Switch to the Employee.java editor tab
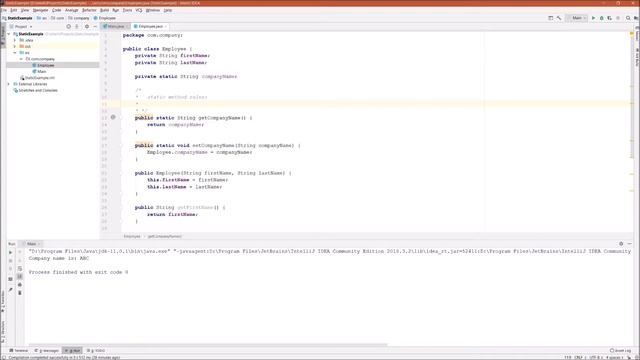 (x=151, y=27)
